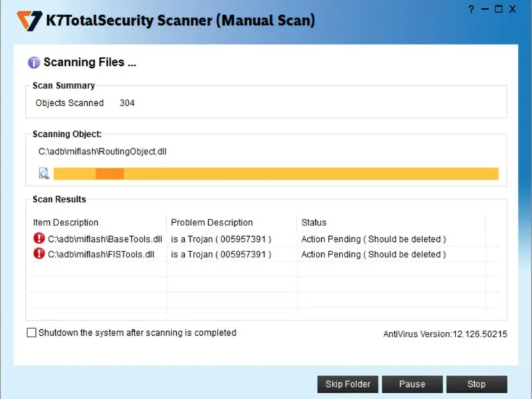Enable shutdown after scanning is completed
Screen dimensions: 532x399
point(31,332)
